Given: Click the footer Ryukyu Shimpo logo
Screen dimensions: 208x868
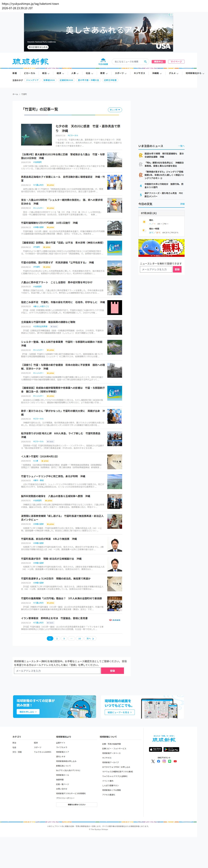Looking at the screenshot, I should pyautogui.click(x=164, y=740).
